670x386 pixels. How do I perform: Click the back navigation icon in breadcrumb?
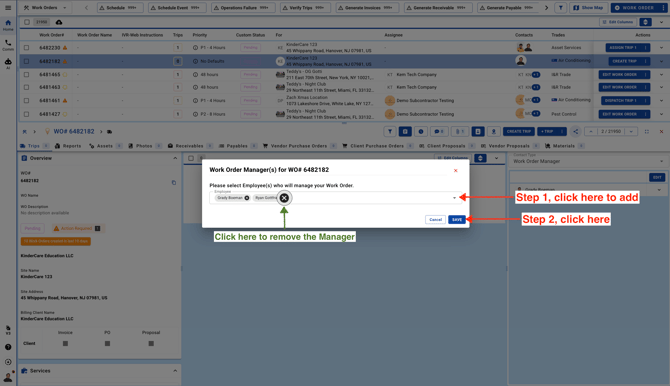tap(25, 132)
